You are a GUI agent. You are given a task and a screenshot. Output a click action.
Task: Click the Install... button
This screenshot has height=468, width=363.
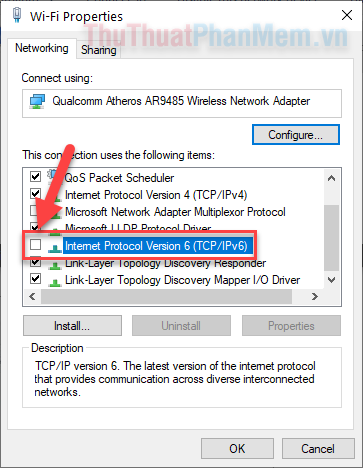point(72,326)
